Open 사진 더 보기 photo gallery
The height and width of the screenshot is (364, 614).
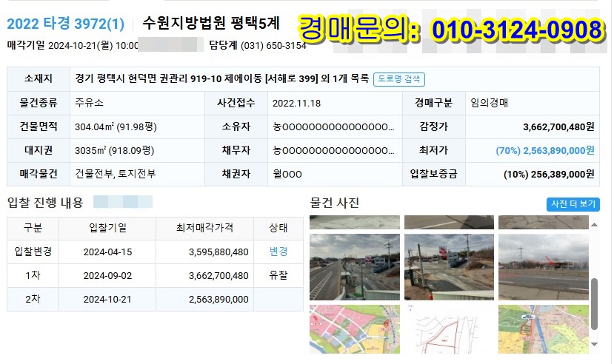click(573, 203)
